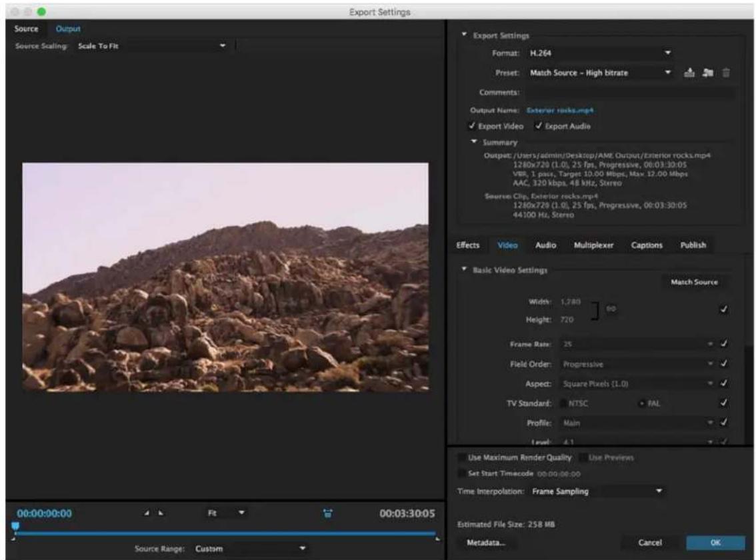
Task: Open the Format H.264 dropdown
Action: pos(600,53)
